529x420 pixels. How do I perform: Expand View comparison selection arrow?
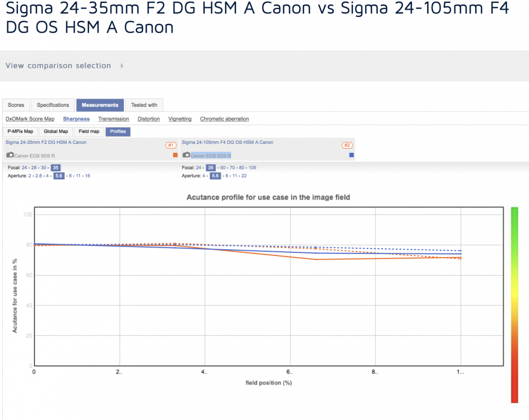tap(122, 66)
